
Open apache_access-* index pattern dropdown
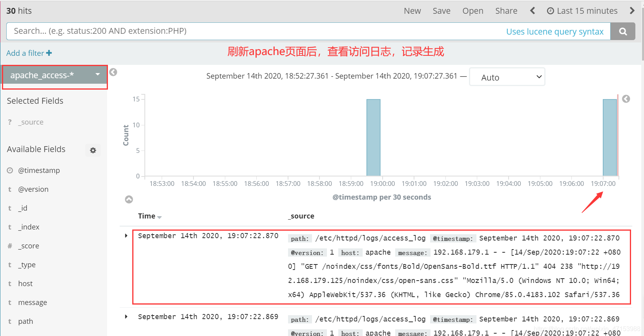pyautogui.click(x=55, y=75)
